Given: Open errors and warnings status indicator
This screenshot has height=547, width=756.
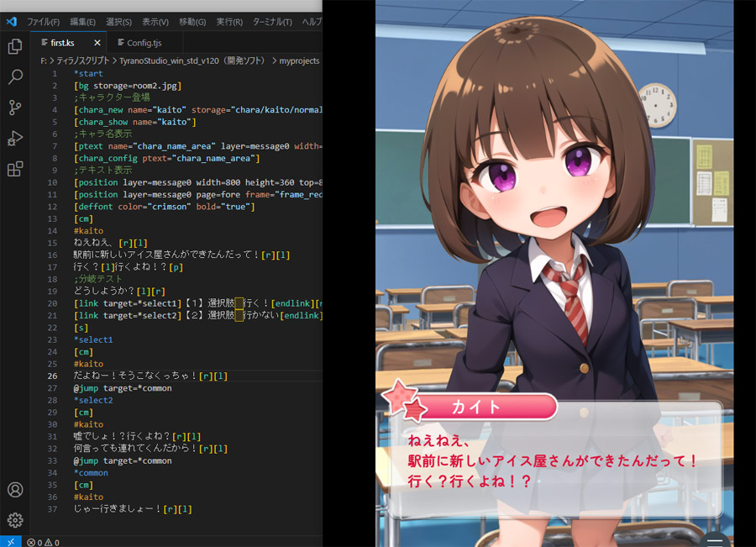Looking at the screenshot, I should [x=44, y=542].
